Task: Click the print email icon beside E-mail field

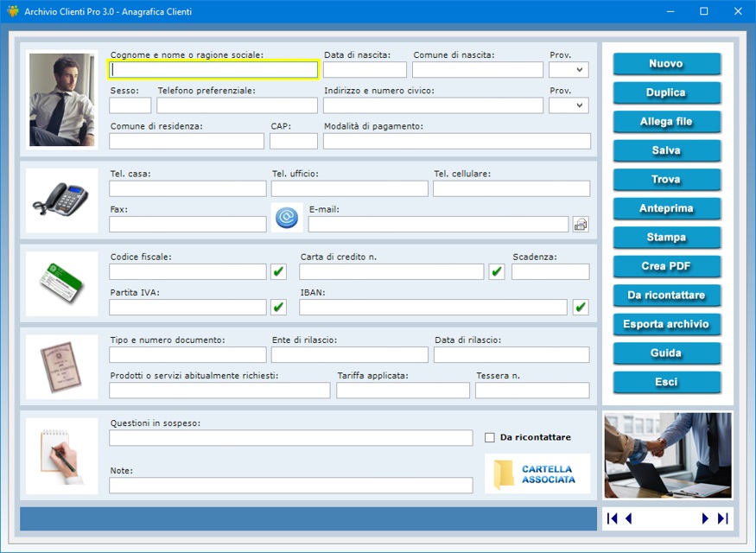Action: (x=581, y=224)
